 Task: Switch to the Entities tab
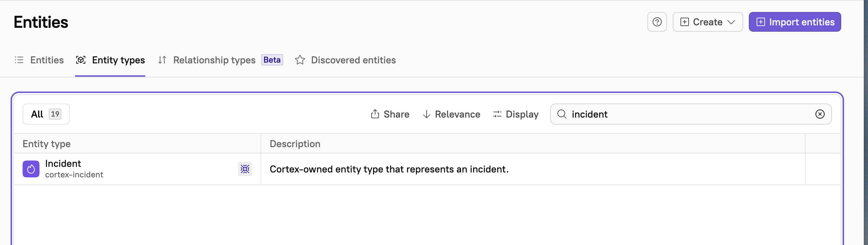click(39, 60)
